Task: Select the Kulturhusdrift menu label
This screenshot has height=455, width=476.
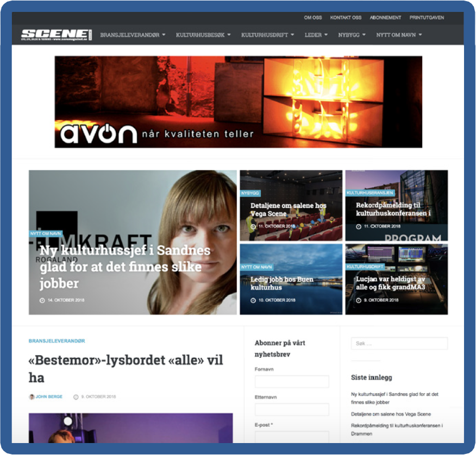Action: [x=265, y=35]
